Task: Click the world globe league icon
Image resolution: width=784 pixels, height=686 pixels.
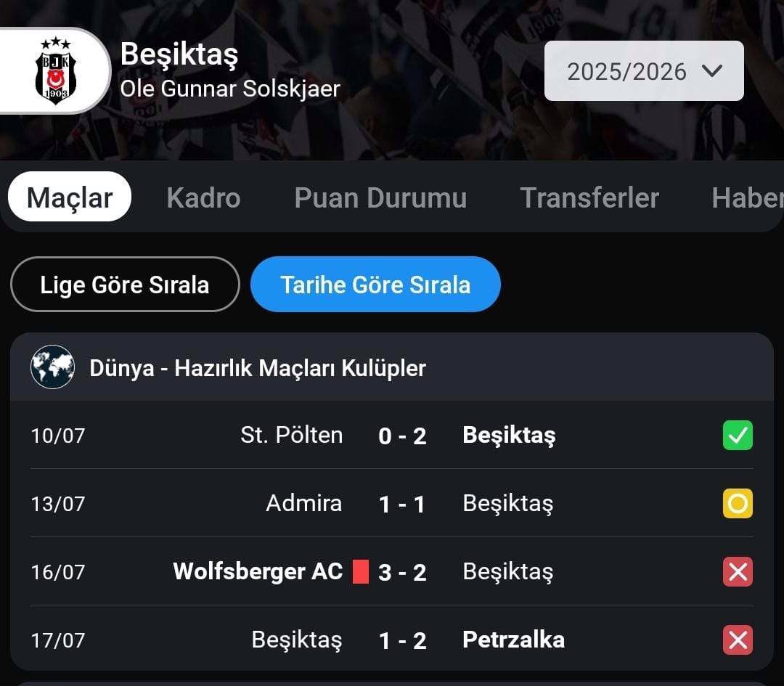Action: 52,367
